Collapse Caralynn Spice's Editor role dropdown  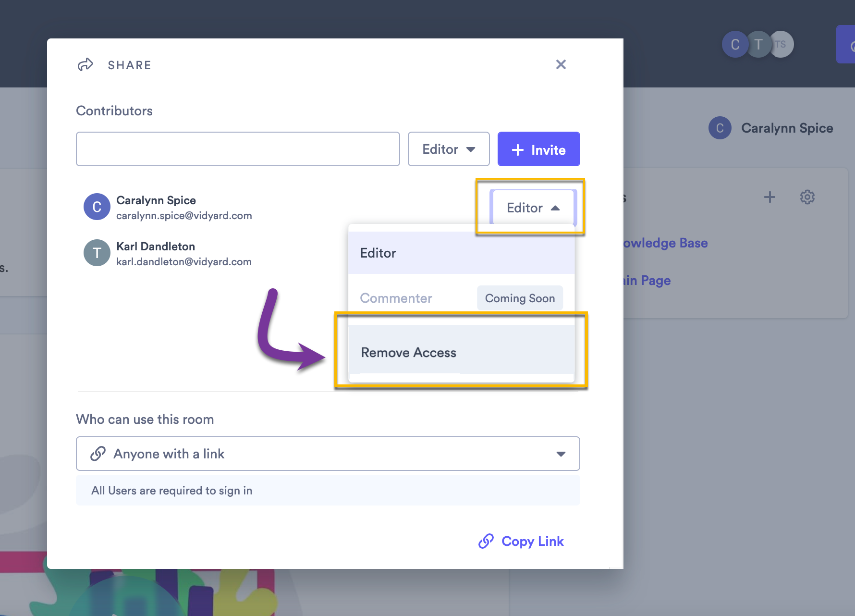click(x=533, y=208)
